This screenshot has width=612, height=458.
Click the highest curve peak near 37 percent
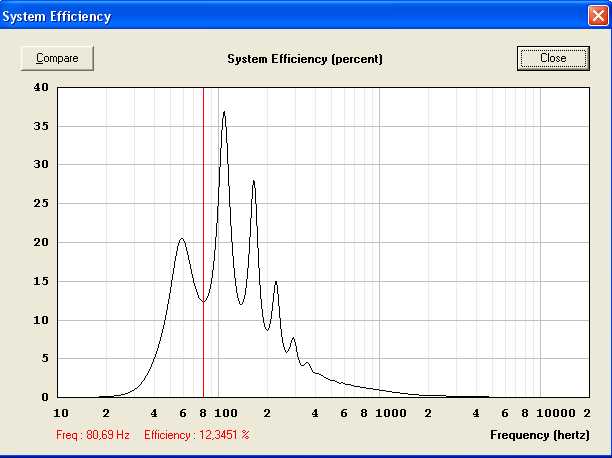(224, 112)
